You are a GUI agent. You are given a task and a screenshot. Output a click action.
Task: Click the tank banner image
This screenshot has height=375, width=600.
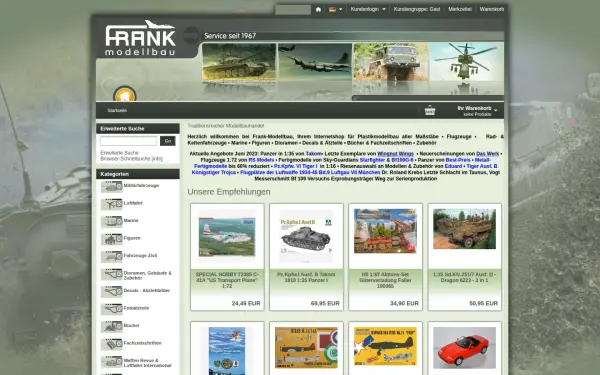(239, 62)
